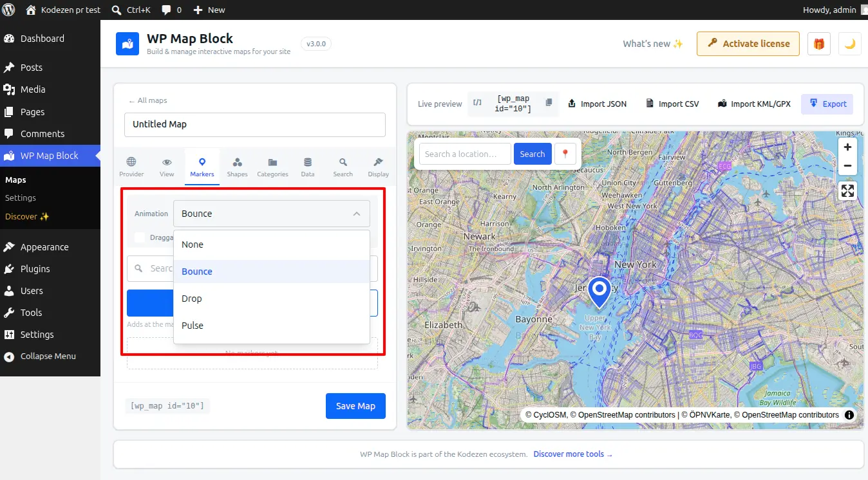This screenshot has height=480, width=868.
Task: Switch to the Shapes tab
Action: point(237,167)
